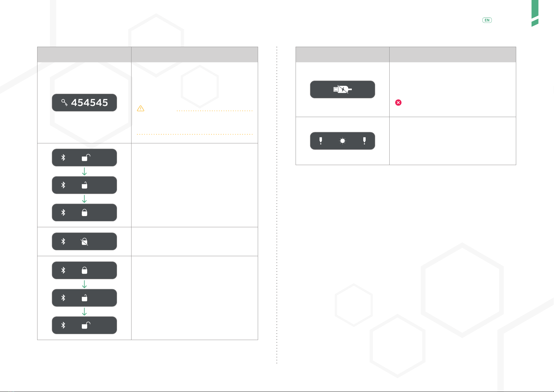Click the green bookmark ribbon at top right

pyautogui.click(x=535, y=13)
